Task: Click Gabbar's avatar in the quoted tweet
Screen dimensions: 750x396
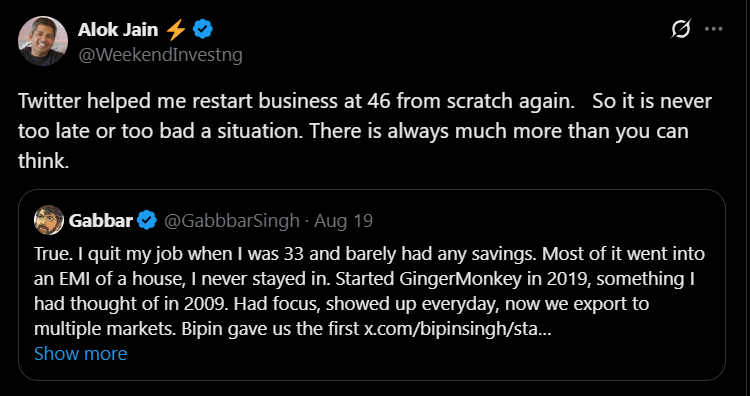Action: click(49, 220)
